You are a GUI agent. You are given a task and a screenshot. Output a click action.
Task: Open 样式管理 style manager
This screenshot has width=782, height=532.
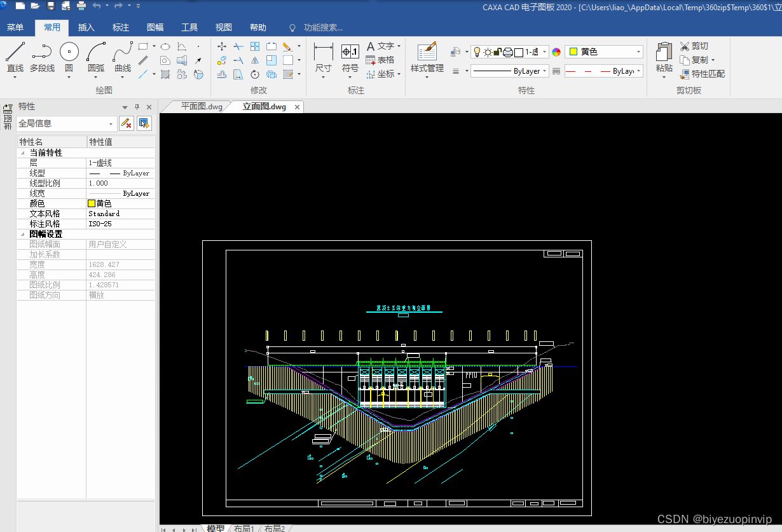(x=427, y=53)
